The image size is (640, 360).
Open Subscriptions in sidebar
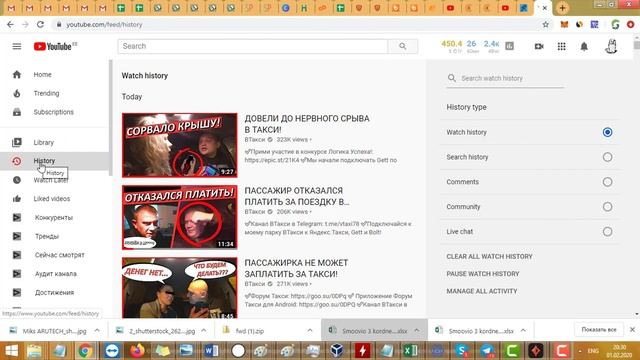(x=54, y=112)
